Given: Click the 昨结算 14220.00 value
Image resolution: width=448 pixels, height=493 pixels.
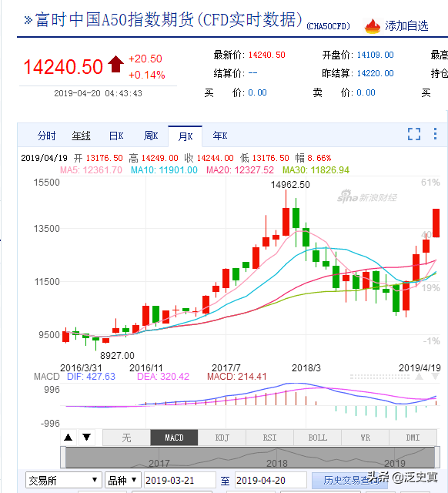Looking at the screenshot, I should (x=375, y=73).
